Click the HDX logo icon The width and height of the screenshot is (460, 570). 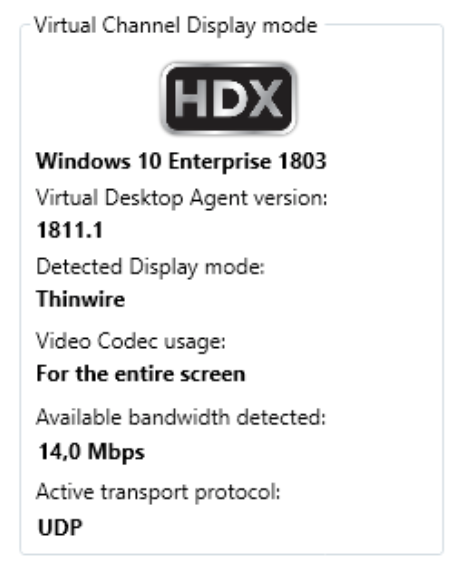coord(228,99)
